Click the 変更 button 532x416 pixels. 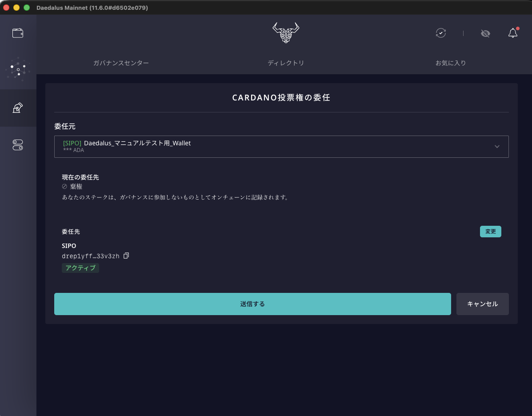click(x=490, y=232)
